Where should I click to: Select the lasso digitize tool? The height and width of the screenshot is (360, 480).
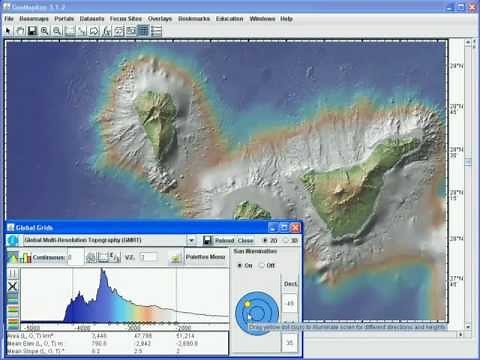tap(94, 31)
